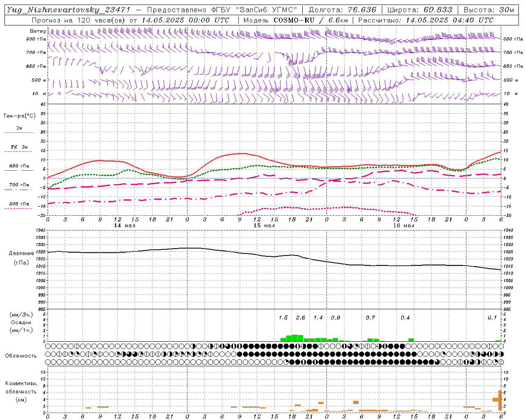Click the 0.1 precipitation total

(x=492, y=317)
